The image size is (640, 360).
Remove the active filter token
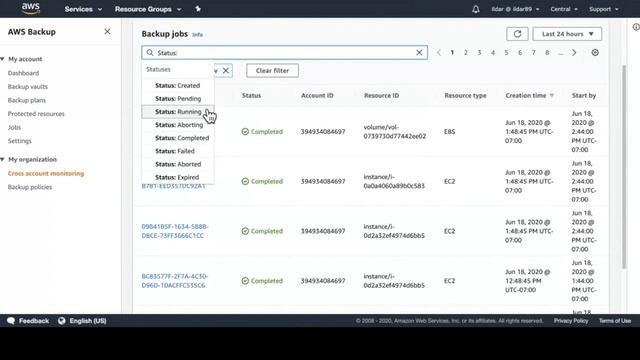[x=226, y=71]
